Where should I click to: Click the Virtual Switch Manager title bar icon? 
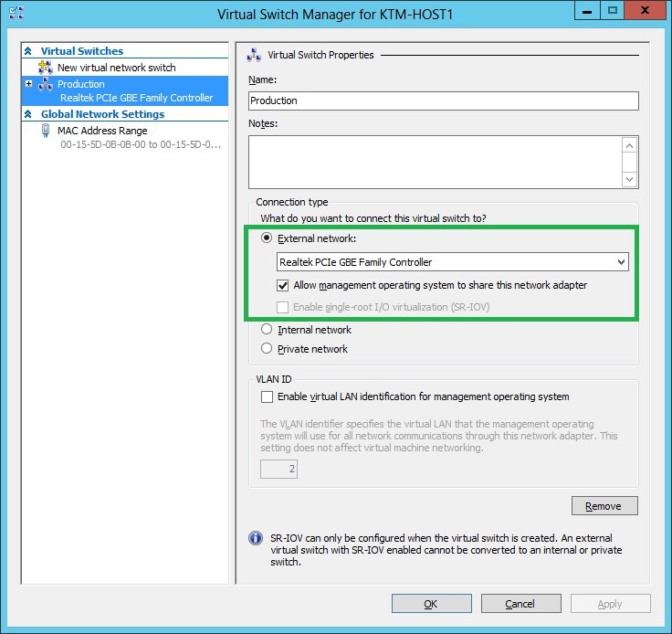[16, 14]
